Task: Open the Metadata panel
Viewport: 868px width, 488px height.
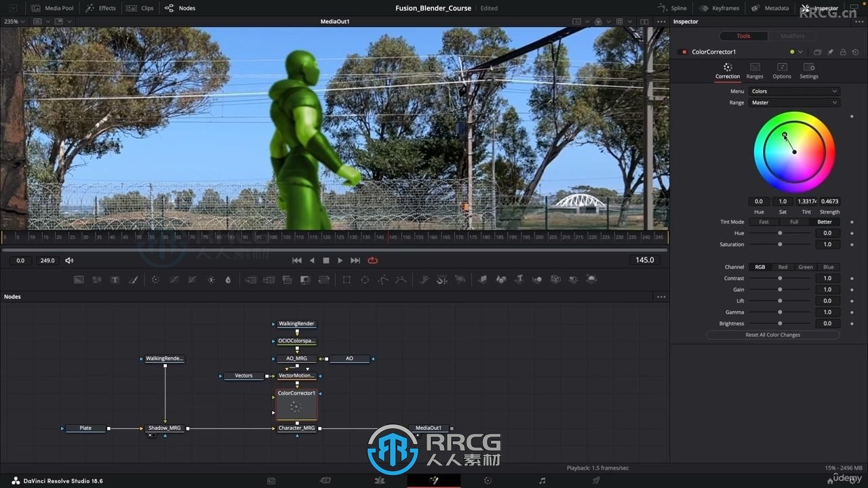Action: tap(770, 8)
